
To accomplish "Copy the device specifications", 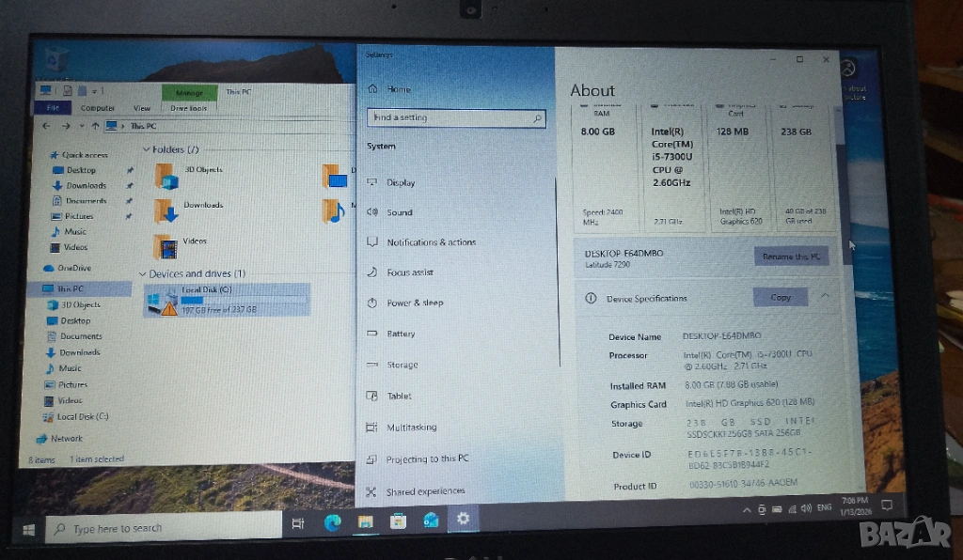I will point(781,297).
